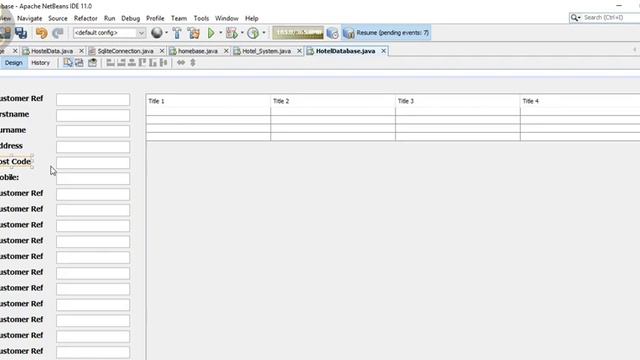Viewport: 640px width, 360px height.
Task: Toggle vertical resizability icon
Action: pos(193,62)
